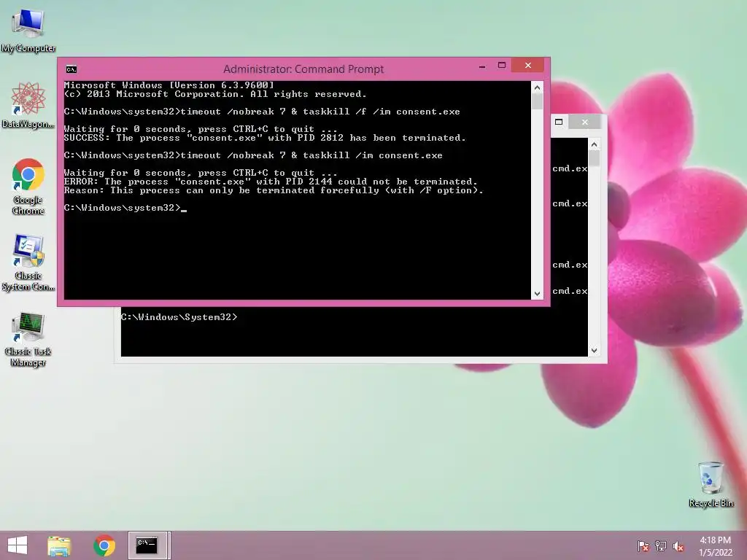Maximize the Administrator Command Prompt window
747x560 pixels.
(x=502, y=66)
